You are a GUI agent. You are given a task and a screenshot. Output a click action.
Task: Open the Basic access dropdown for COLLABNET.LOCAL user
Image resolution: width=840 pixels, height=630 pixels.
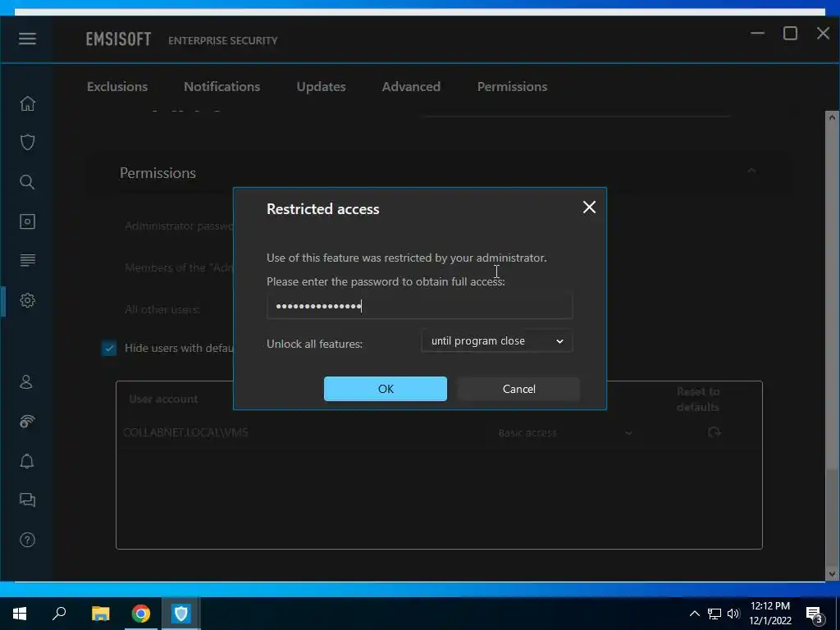click(x=564, y=432)
